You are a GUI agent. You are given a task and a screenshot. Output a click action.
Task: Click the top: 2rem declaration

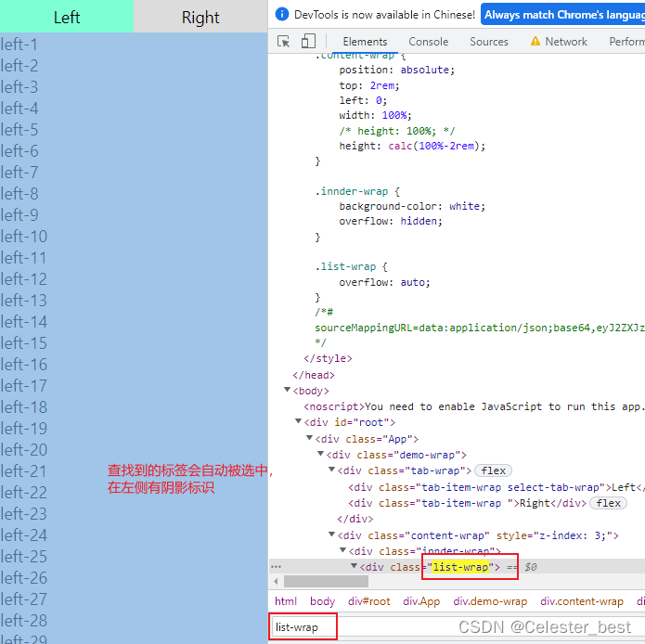pos(369,85)
